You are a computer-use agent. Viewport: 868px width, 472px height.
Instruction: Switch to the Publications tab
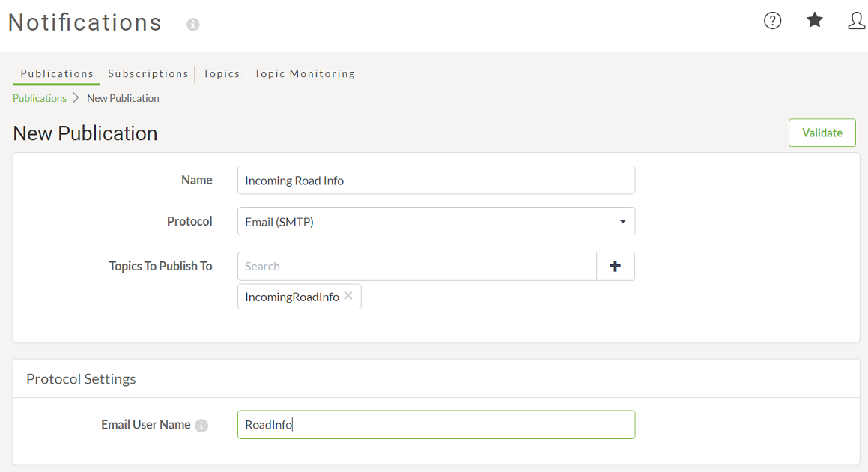(x=56, y=73)
